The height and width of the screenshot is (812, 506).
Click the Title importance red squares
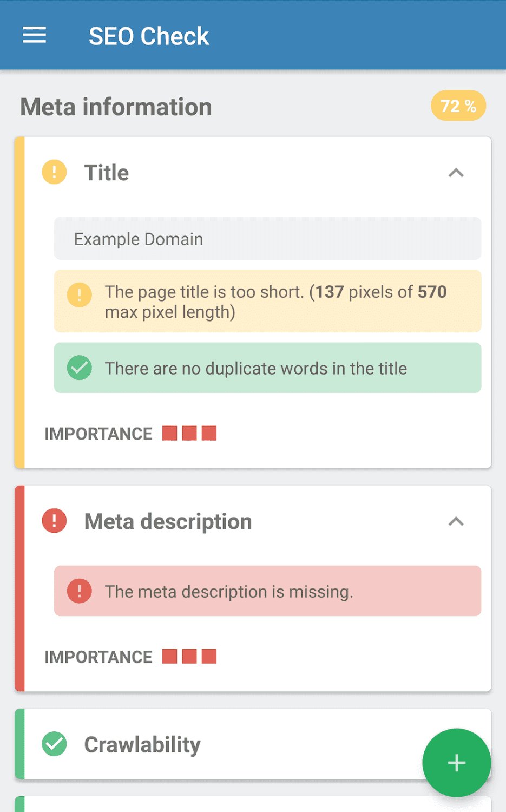[189, 434]
